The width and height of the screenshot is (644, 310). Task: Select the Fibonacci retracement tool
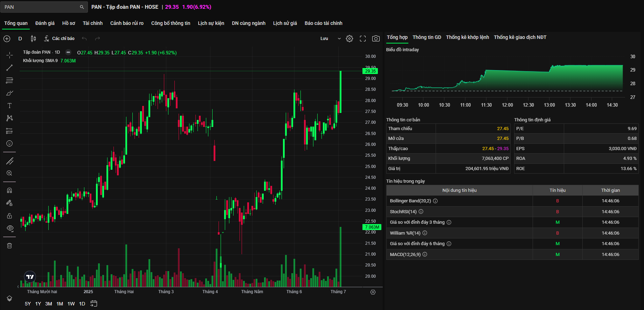click(9, 80)
